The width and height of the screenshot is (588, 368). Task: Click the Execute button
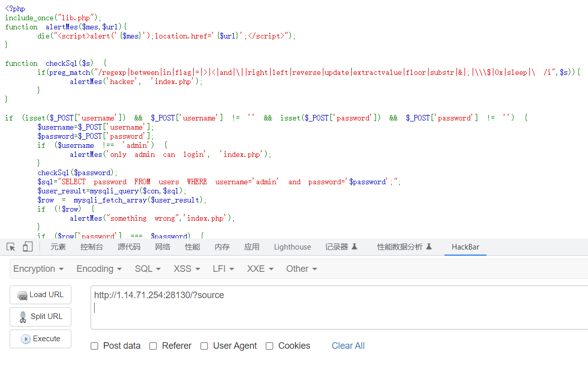click(40, 339)
